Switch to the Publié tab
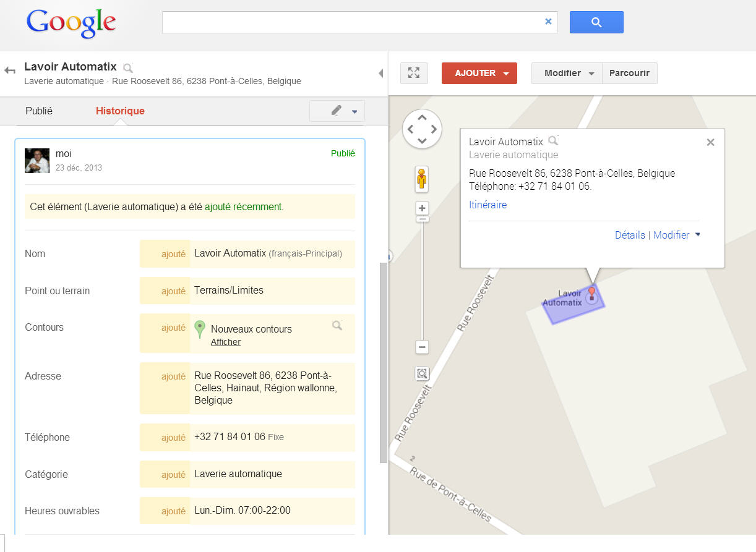This screenshot has width=756, height=552. (x=39, y=111)
